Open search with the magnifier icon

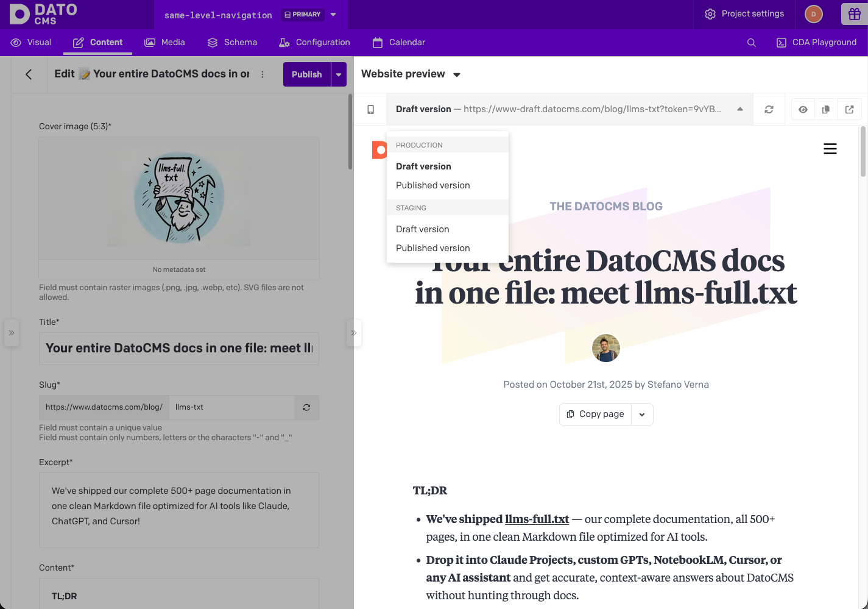tap(751, 42)
